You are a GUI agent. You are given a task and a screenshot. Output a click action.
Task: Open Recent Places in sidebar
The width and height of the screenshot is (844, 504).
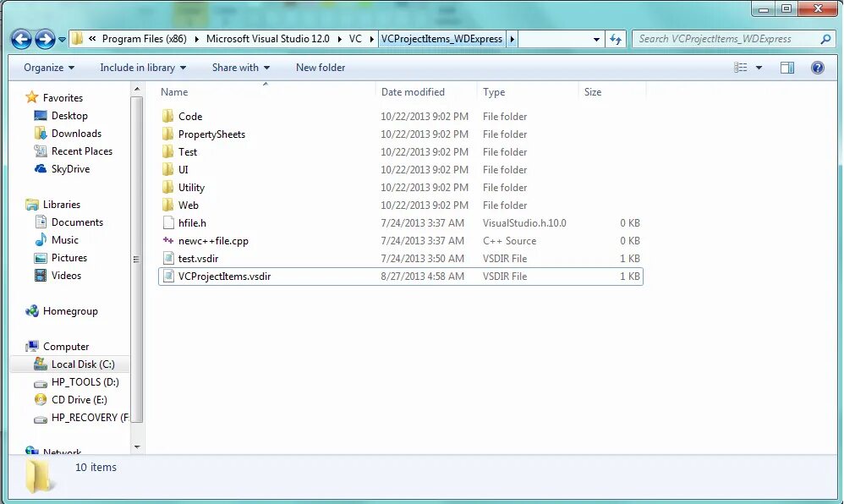click(x=82, y=151)
